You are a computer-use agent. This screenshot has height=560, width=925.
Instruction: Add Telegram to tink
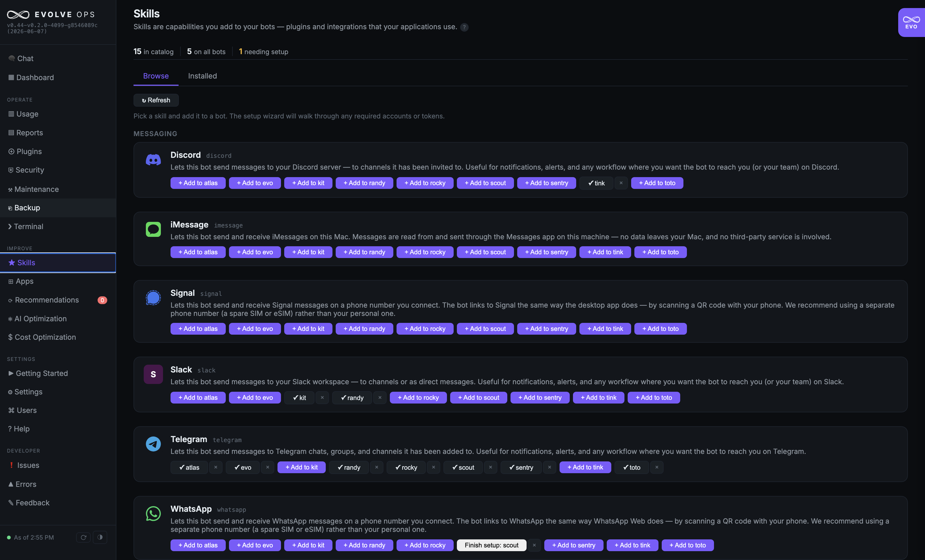585,467
